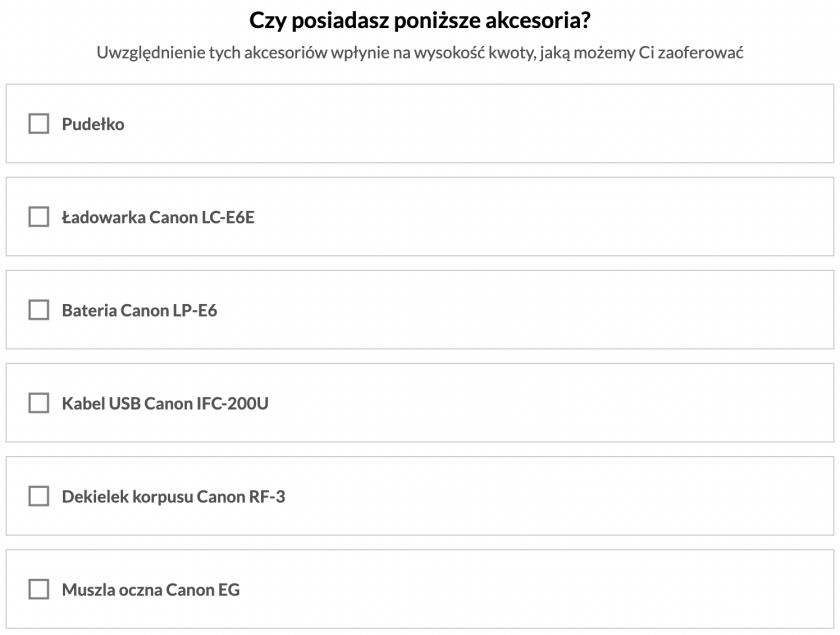Click empty space inside the Pudełko card
The height and width of the screenshot is (635, 840).
pos(482,123)
